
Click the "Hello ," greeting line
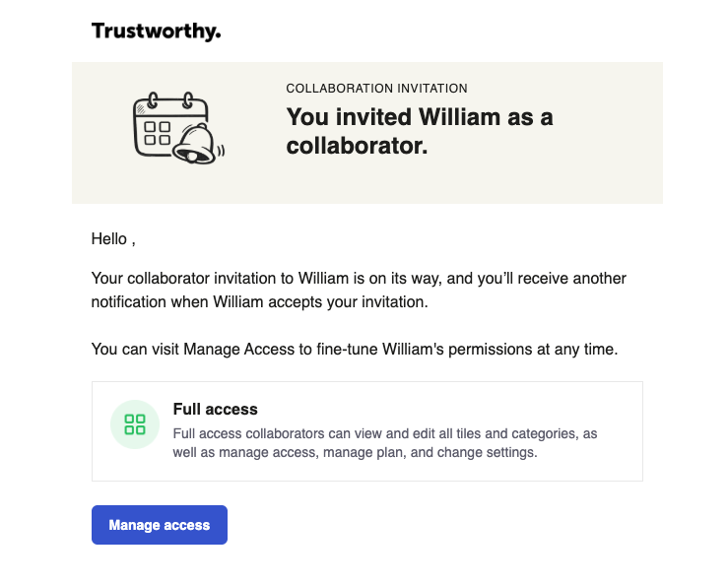[x=113, y=238]
